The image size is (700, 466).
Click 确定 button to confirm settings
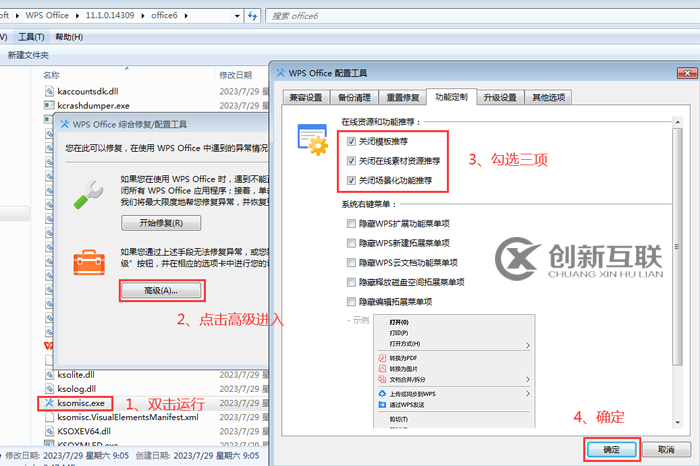point(612,449)
